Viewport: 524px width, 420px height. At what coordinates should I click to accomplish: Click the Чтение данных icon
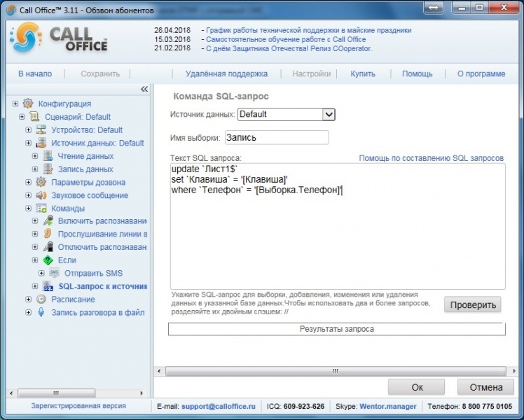click(48, 156)
